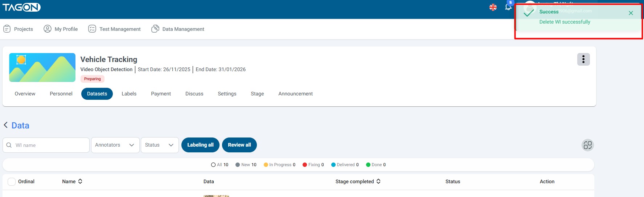Expand the Annotators dropdown
This screenshot has height=197, width=644.
[x=115, y=145]
